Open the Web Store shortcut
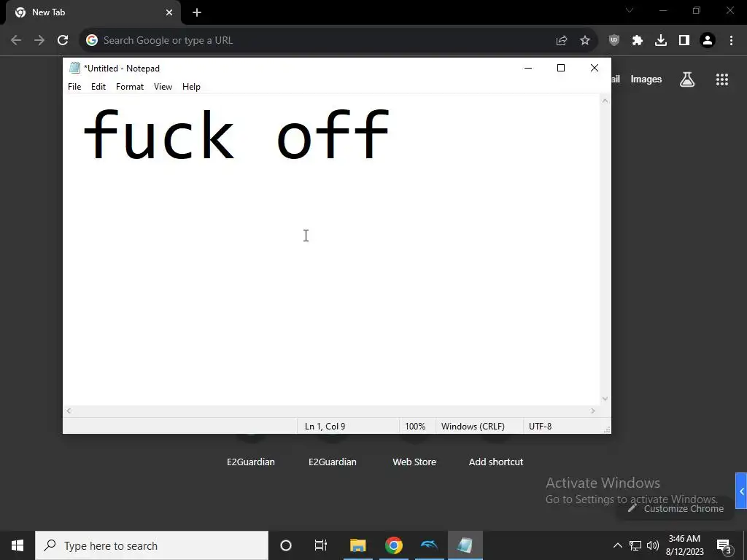The image size is (747, 560). (414, 462)
